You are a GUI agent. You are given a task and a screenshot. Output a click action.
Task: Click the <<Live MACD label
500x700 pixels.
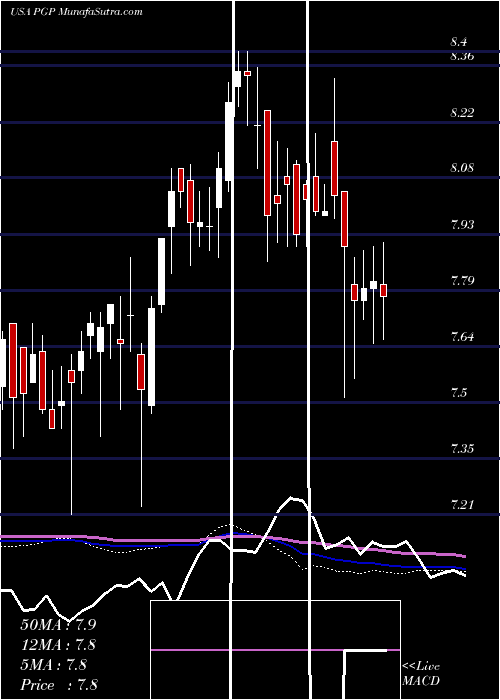(421, 674)
